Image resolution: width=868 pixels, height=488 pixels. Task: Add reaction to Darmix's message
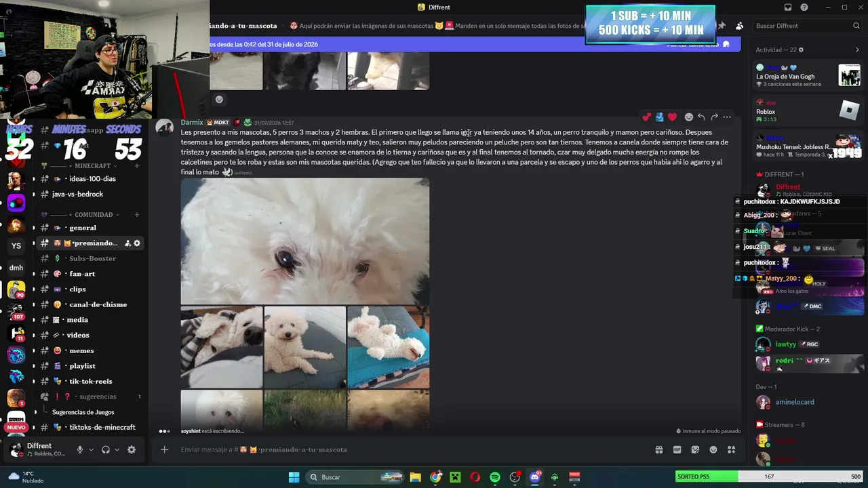(x=689, y=117)
